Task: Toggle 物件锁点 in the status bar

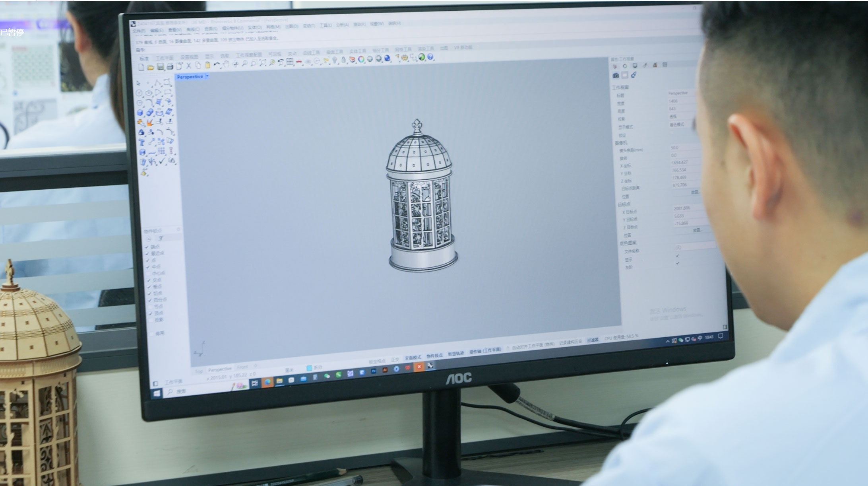Action: coord(434,356)
